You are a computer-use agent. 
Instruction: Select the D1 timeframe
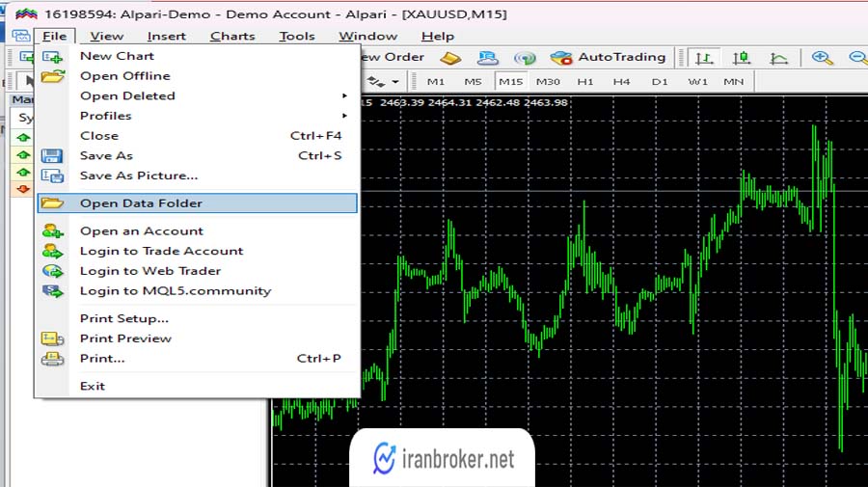[660, 81]
